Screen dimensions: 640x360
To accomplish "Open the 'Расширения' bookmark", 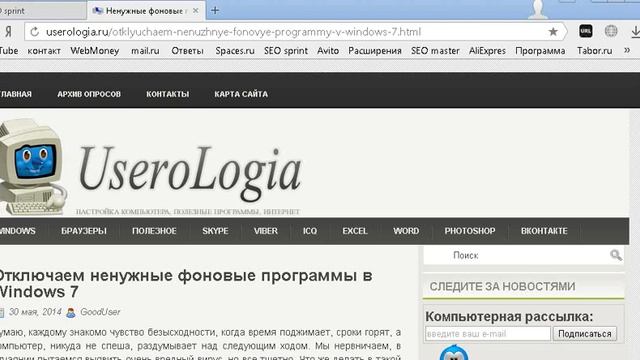I will tap(375, 51).
